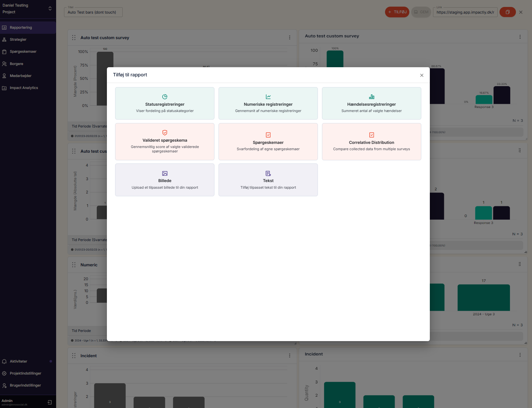Click the Medarbejder person icon

point(4,76)
